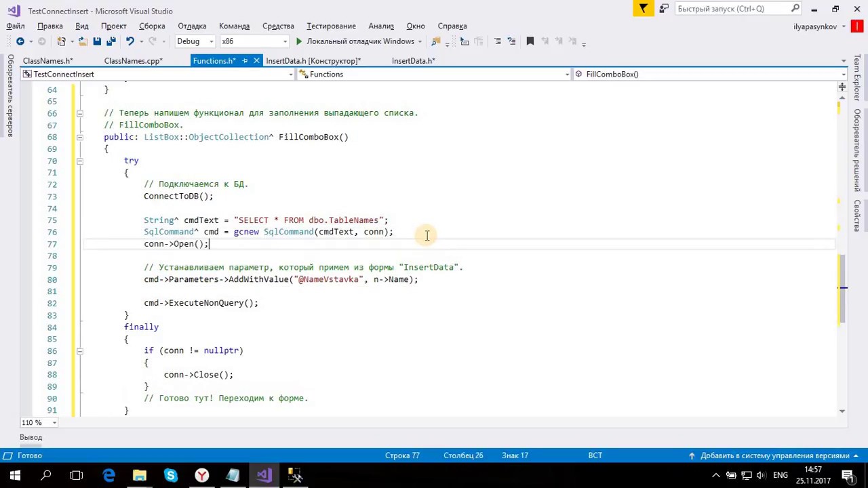The height and width of the screenshot is (488, 868).
Task: Open File Explorer from the taskbar
Action: click(140, 475)
